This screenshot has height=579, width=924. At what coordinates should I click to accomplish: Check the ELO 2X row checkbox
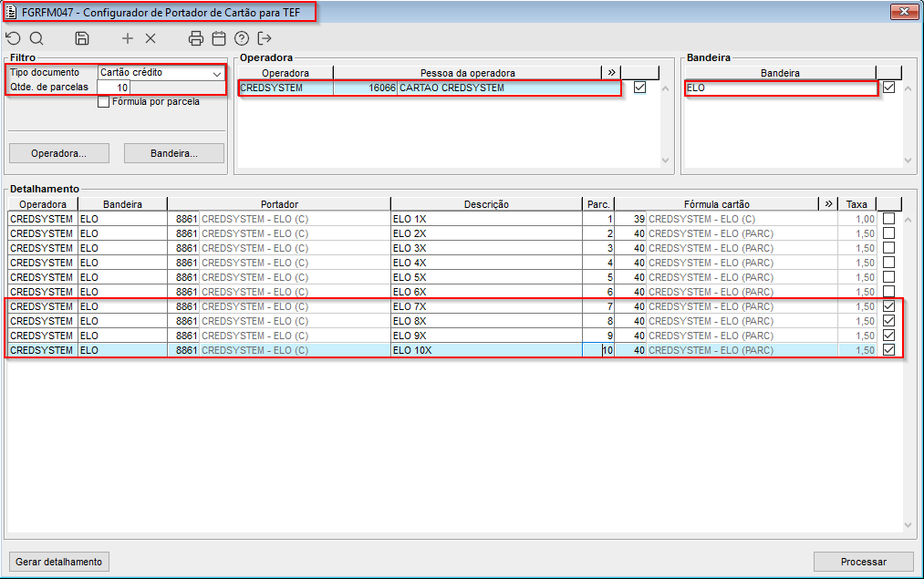click(888, 233)
